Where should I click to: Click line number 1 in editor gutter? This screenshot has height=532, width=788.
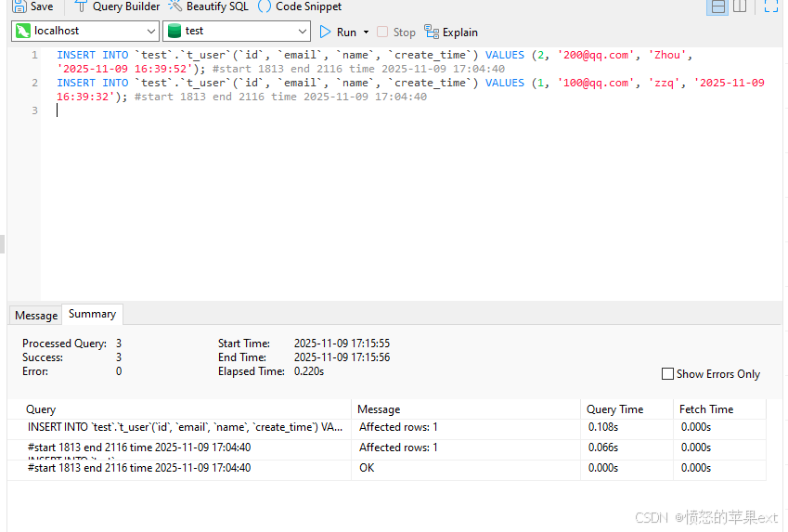(34, 55)
